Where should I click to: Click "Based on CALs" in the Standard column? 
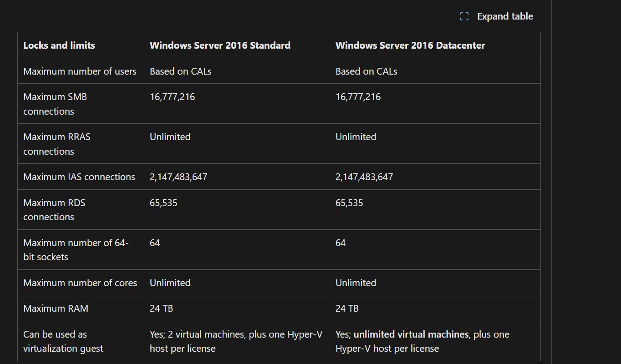[x=180, y=71]
